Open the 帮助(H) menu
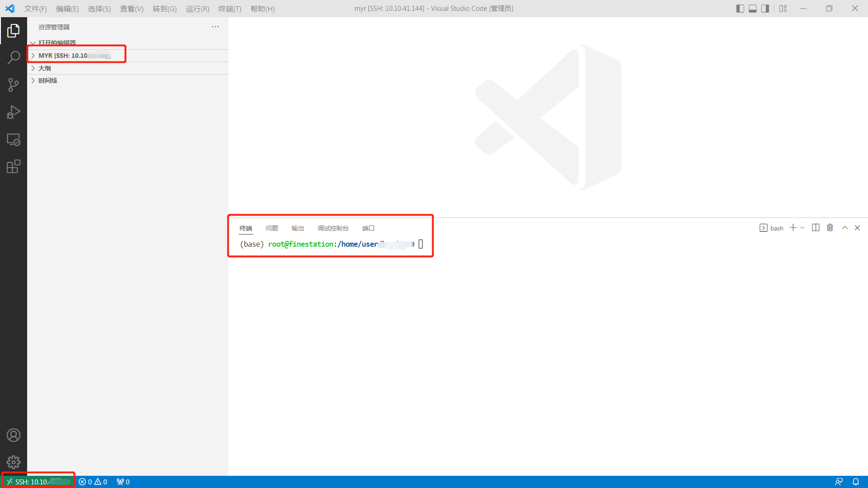This screenshot has height=488, width=868. 263,9
